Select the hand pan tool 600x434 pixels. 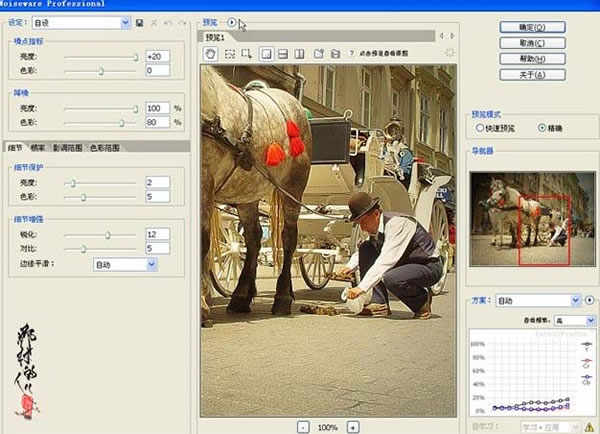(210, 54)
